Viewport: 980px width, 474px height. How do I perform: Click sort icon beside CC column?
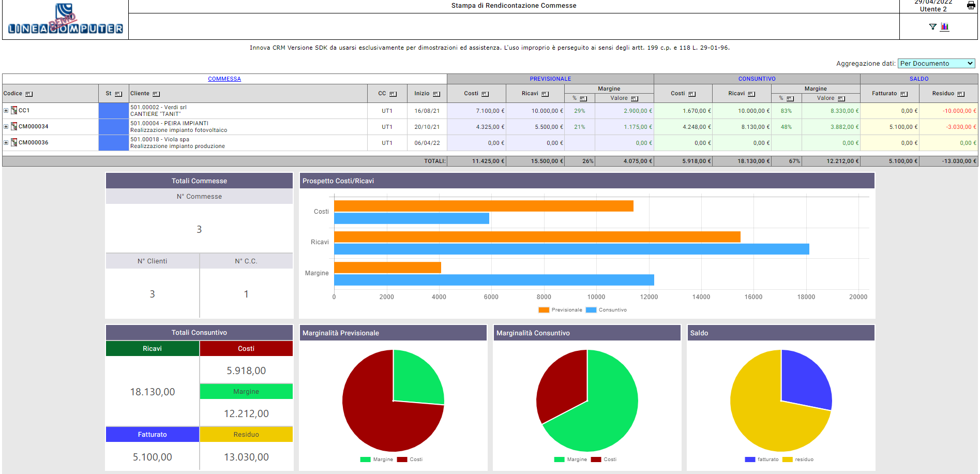393,94
